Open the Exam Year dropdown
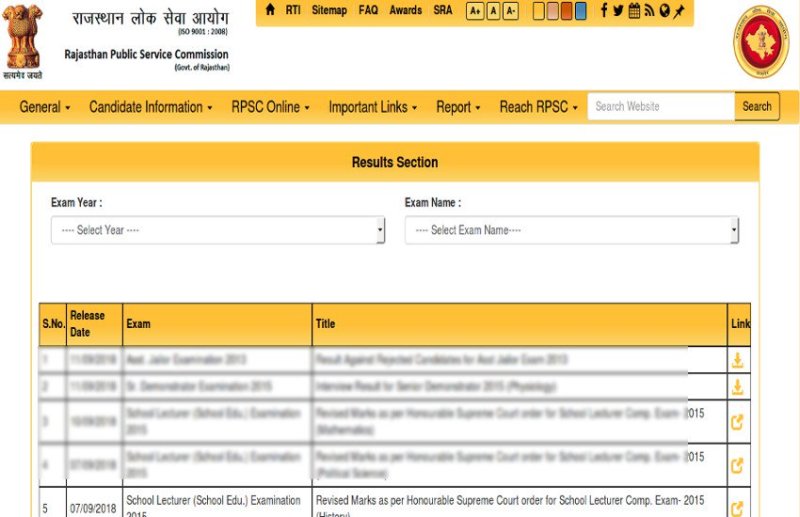 (x=217, y=231)
